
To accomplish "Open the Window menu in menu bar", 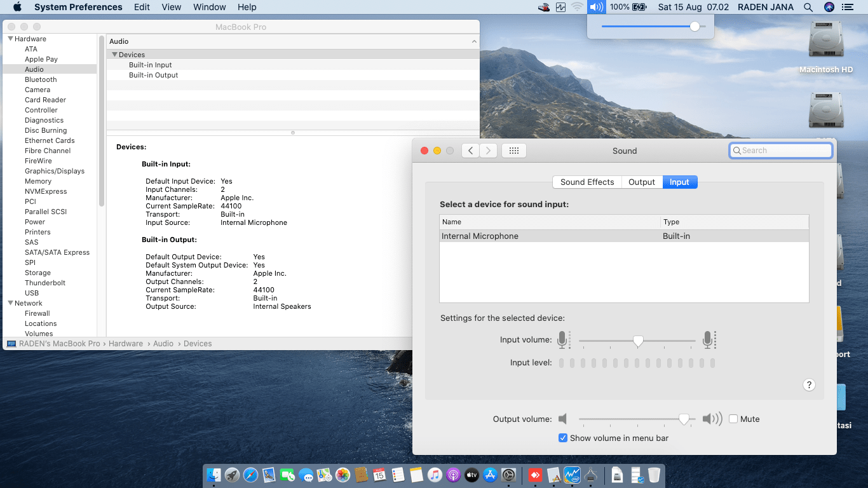I will [209, 7].
